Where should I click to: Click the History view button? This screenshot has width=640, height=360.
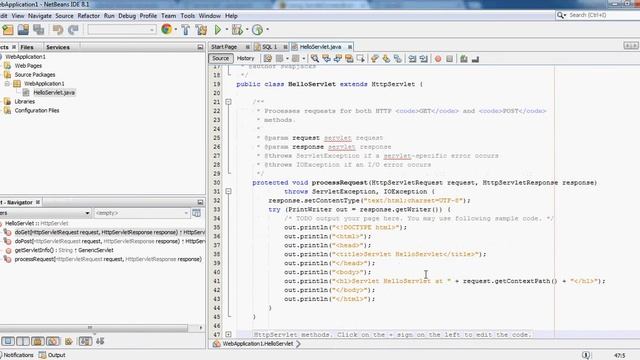coord(245,58)
